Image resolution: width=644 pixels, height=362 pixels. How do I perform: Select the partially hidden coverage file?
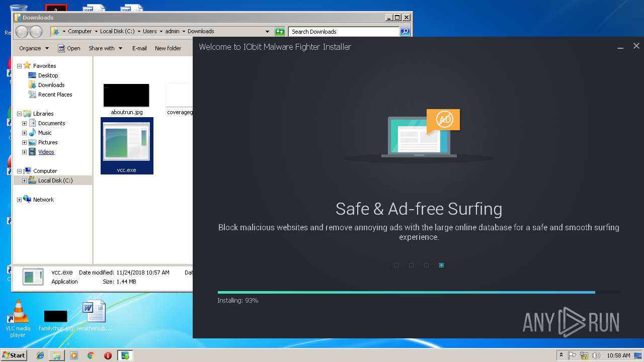179,99
